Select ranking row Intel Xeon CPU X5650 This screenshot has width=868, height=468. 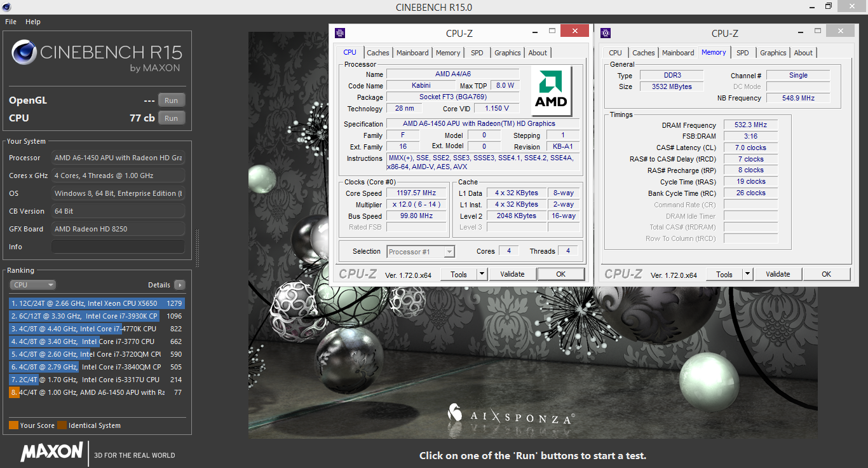click(x=97, y=303)
